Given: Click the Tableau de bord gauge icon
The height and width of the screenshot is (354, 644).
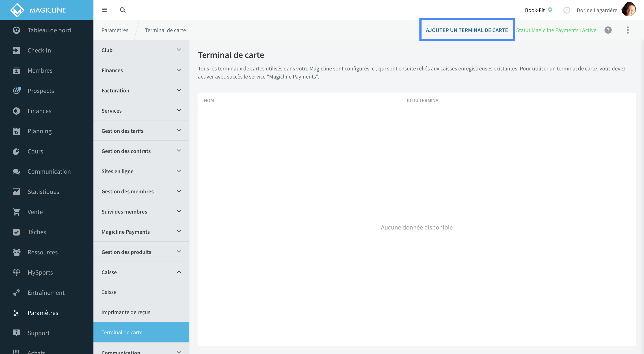Looking at the screenshot, I should point(16,30).
